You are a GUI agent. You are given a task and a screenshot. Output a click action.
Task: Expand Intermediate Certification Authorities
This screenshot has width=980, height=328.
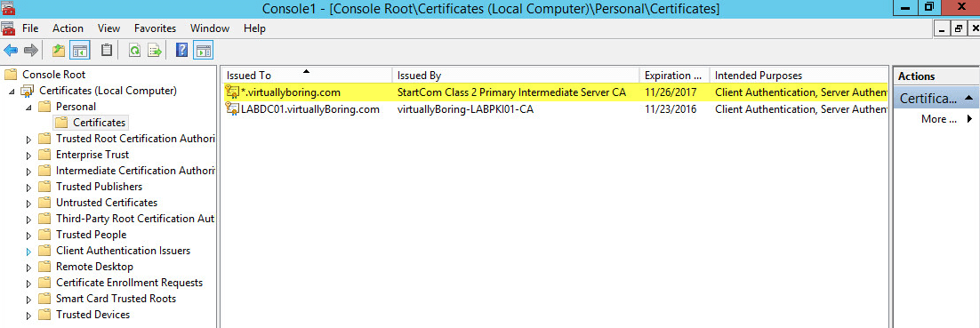tap(28, 172)
